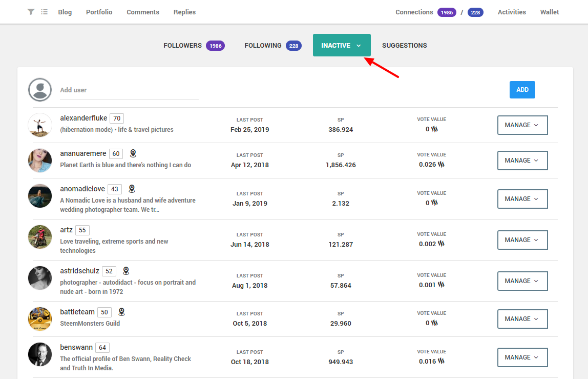
Task: Go to the Portfolio page
Action: click(99, 12)
